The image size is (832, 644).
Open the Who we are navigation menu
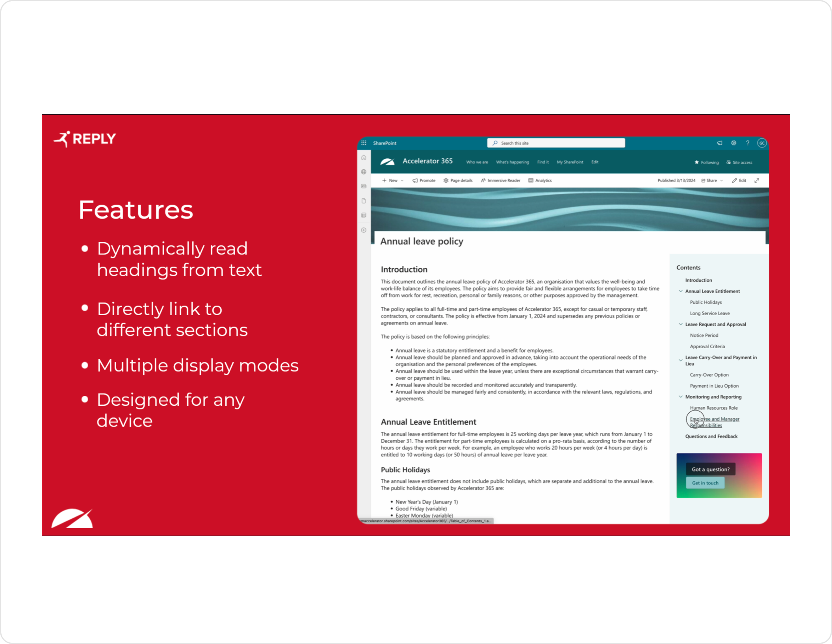tap(477, 162)
